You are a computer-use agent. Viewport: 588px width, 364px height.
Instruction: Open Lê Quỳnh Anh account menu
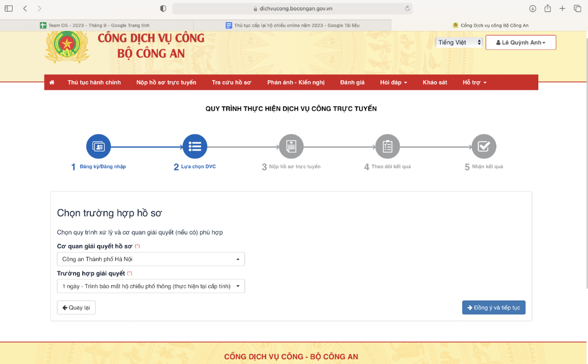click(521, 43)
